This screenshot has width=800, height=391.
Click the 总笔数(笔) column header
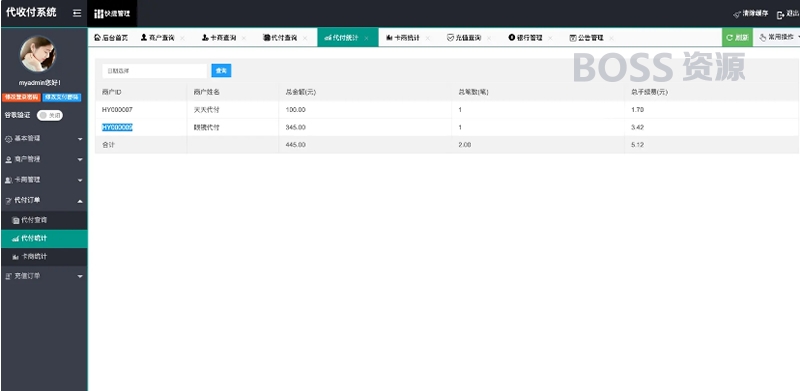click(473, 92)
